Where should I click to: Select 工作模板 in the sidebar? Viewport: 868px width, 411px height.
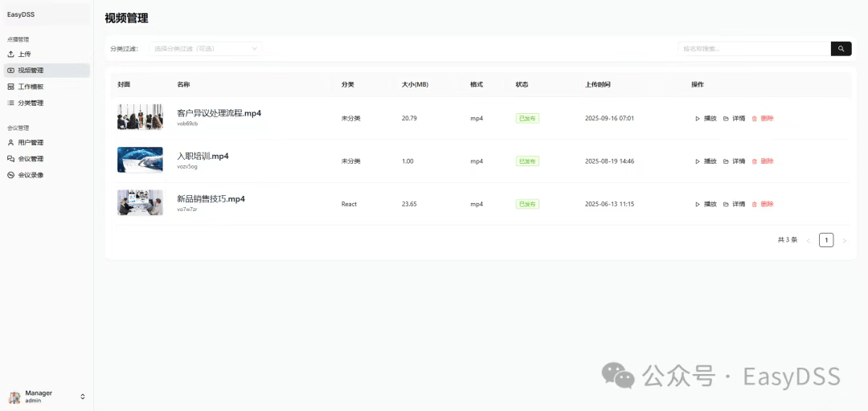(31, 87)
